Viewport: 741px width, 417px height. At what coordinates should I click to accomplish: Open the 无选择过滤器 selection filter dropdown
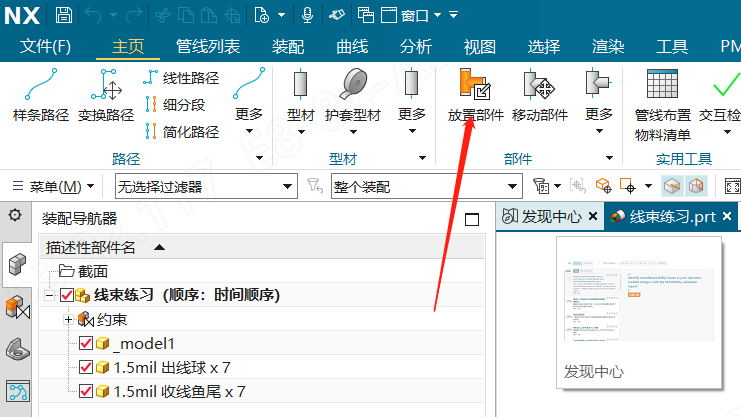pos(207,187)
